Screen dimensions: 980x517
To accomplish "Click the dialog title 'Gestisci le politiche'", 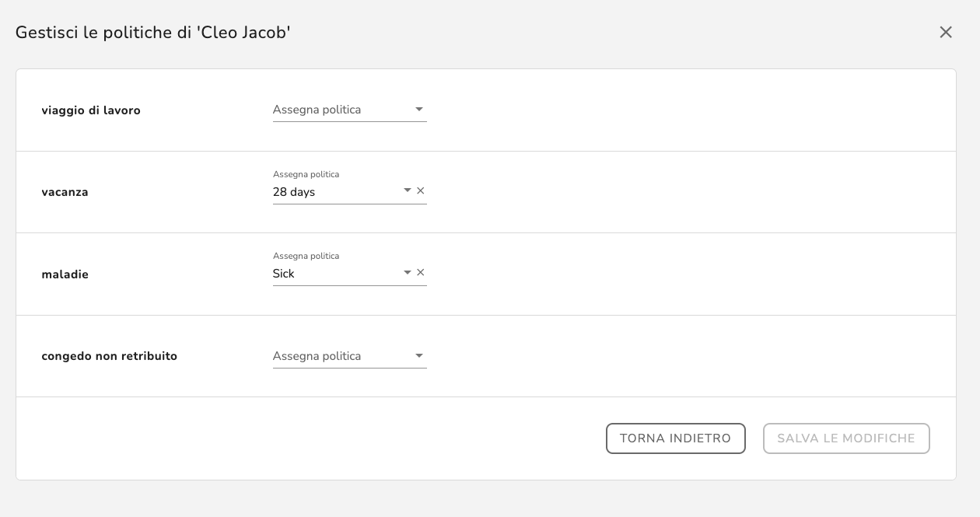I will coord(152,33).
